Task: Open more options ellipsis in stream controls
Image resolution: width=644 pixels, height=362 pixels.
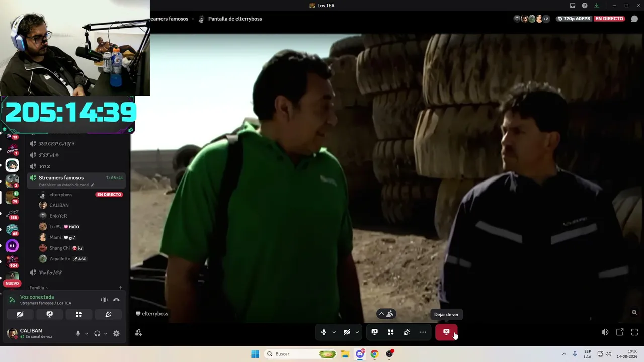Action: click(423, 332)
